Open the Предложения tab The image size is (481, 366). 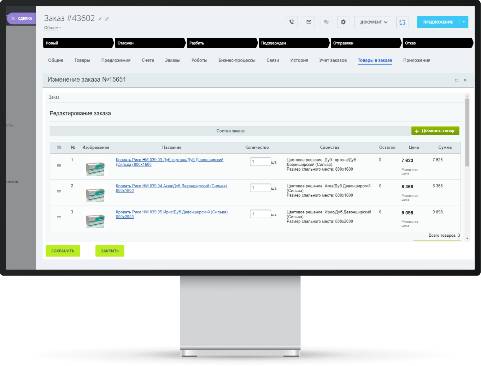pyautogui.click(x=116, y=60)
